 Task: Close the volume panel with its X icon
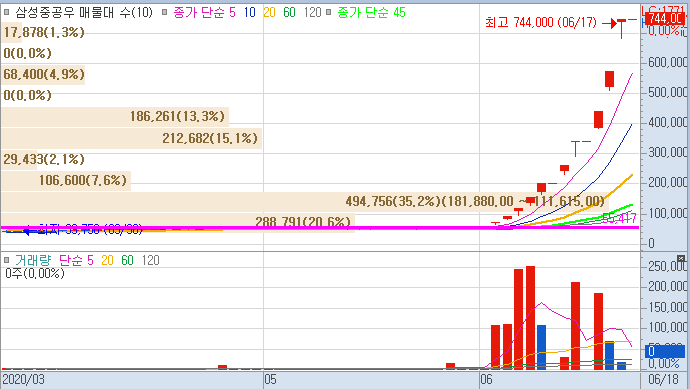pyautogui.click(x=681, y=258)
